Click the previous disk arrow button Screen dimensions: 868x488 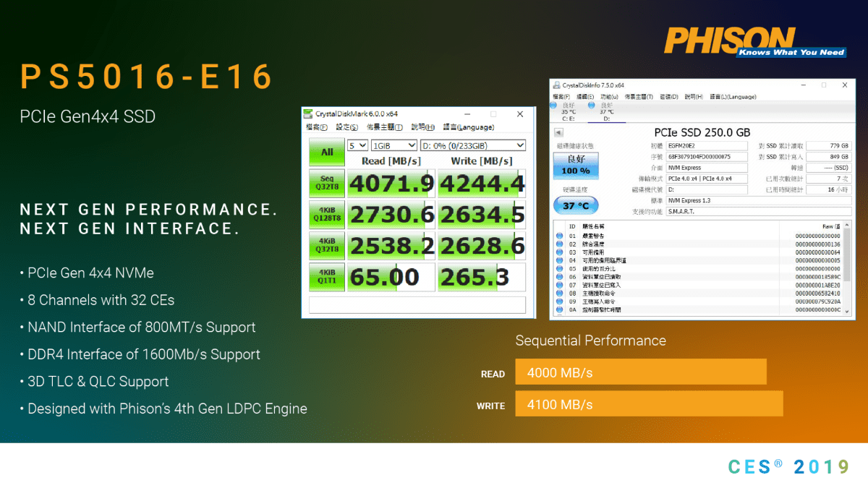[558, 132]
